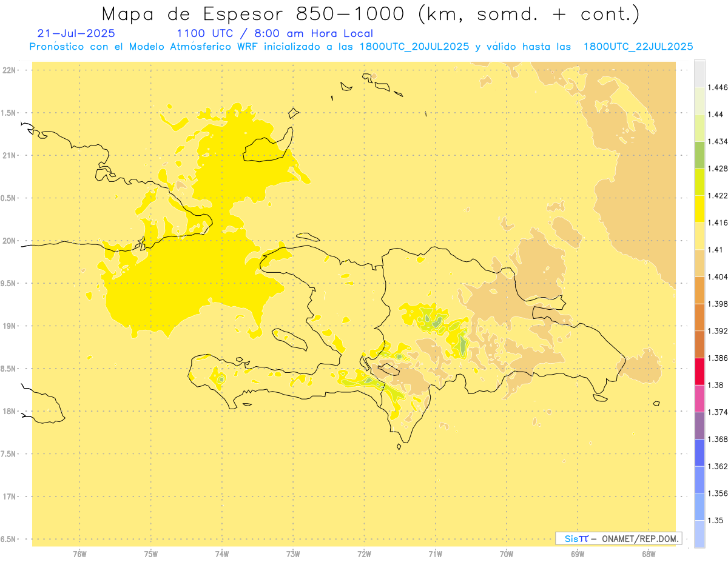Click the longitude label "69W"
This screenshot has width=728, height=562.
tap(578, 554)
